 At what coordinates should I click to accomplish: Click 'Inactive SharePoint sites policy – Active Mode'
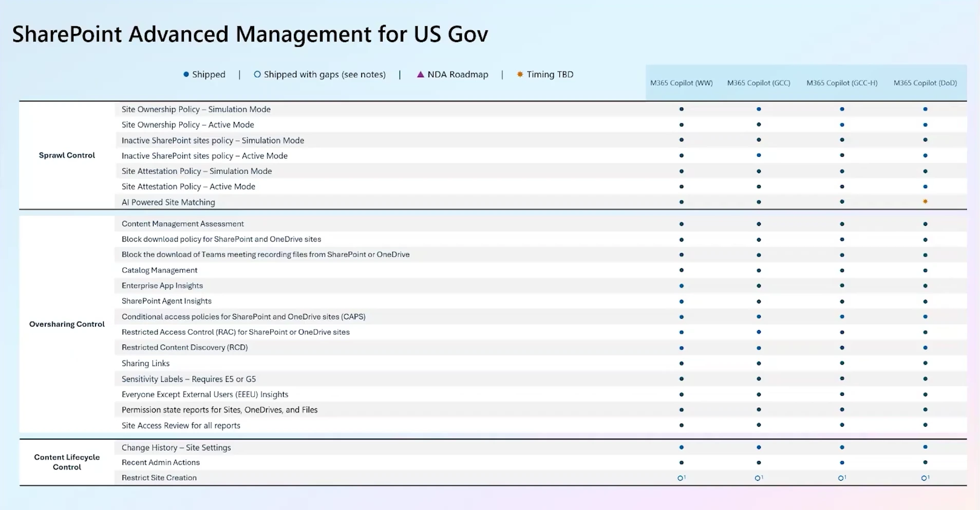point(204,156)
